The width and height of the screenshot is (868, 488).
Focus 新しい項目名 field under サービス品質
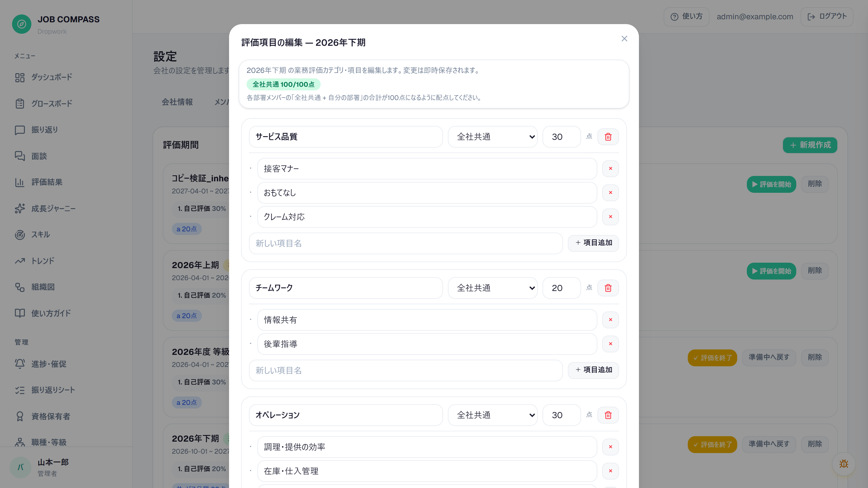click(x=406, y=243)
